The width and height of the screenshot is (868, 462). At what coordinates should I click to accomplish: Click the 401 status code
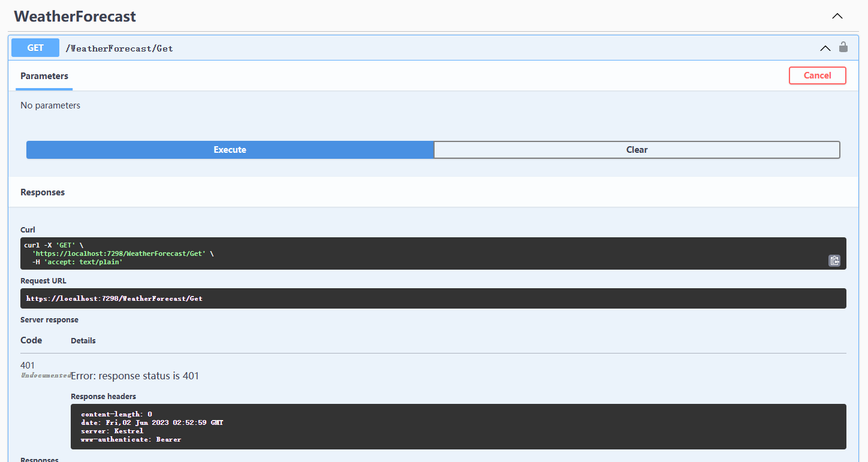tap(28, 366)
